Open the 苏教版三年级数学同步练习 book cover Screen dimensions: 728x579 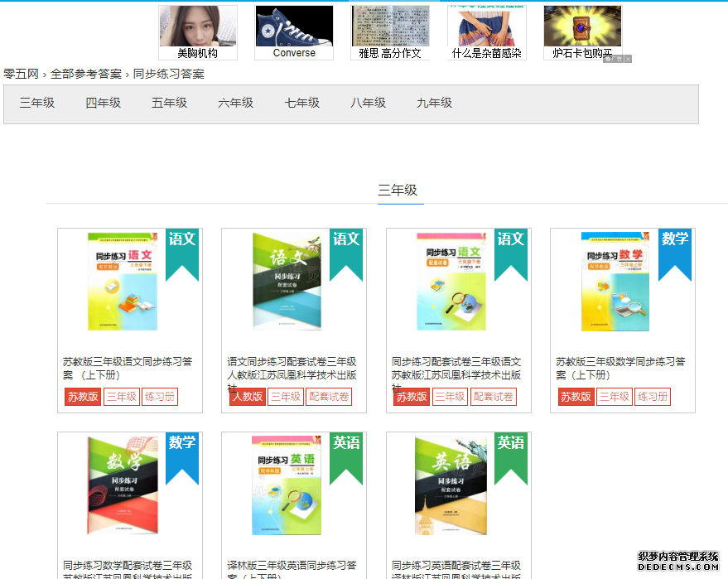615,282
